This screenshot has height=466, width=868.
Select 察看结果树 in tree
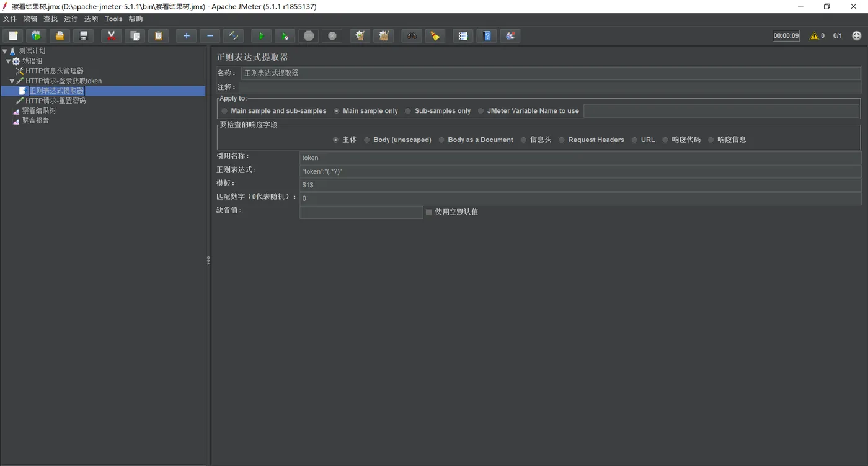click(x=38, y=111)
